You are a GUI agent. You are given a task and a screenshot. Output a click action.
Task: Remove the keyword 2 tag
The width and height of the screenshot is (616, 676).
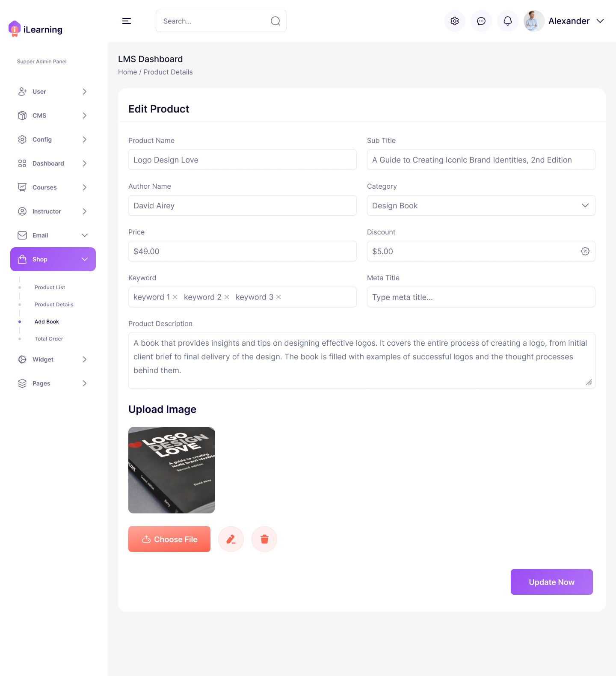pos(227,297)
